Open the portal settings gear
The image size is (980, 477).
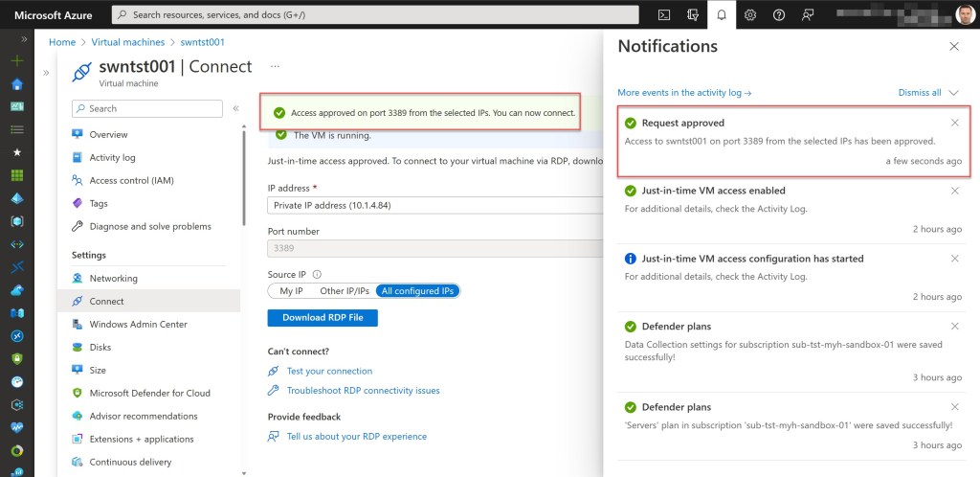750,14
